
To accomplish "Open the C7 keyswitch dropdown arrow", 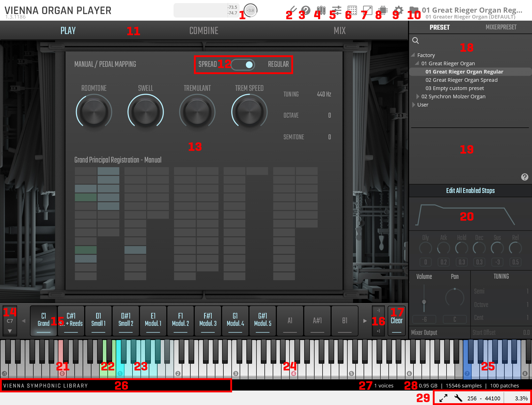I will tap(10, 331).
